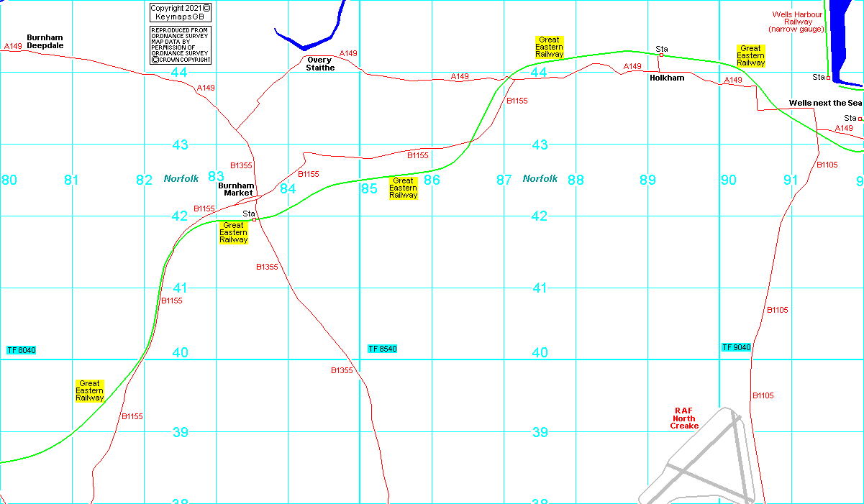Select Great Eastern Railway label west of Holkham
This screenshot has height=504, width=864.
point(549,47)
